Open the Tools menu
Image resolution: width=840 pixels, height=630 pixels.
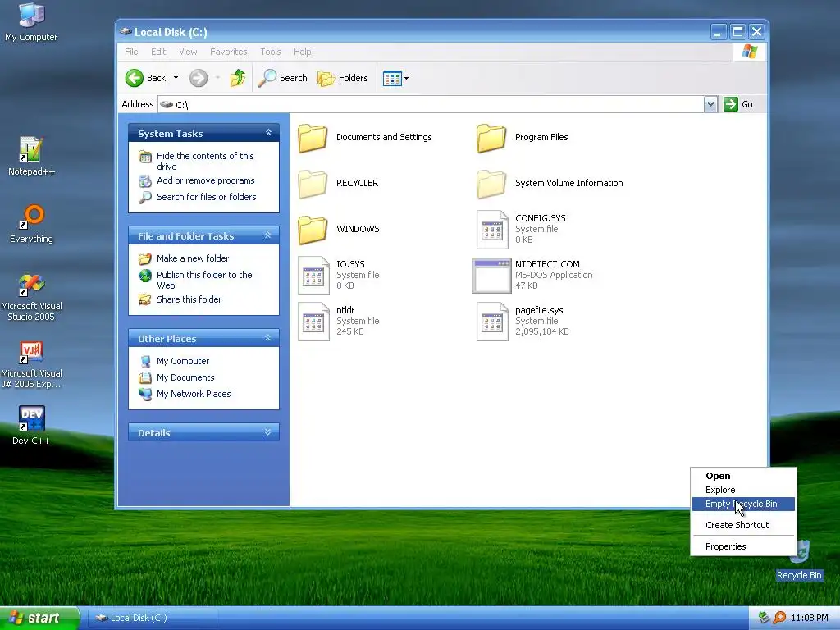pos(271,52)
